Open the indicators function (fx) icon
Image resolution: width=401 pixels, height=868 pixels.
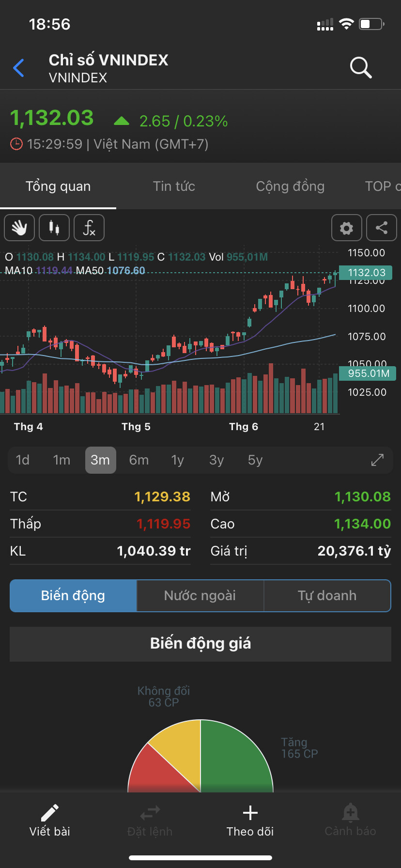(x=89, y=228)
